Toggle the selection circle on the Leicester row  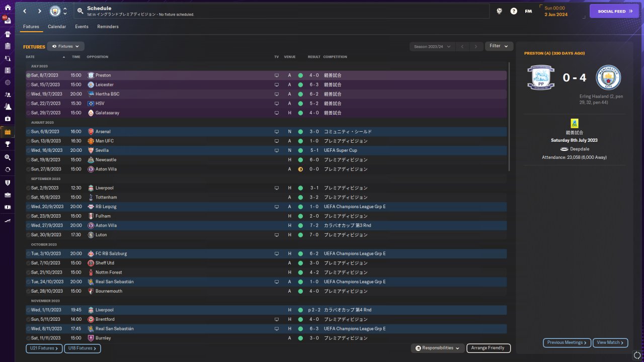28,85
